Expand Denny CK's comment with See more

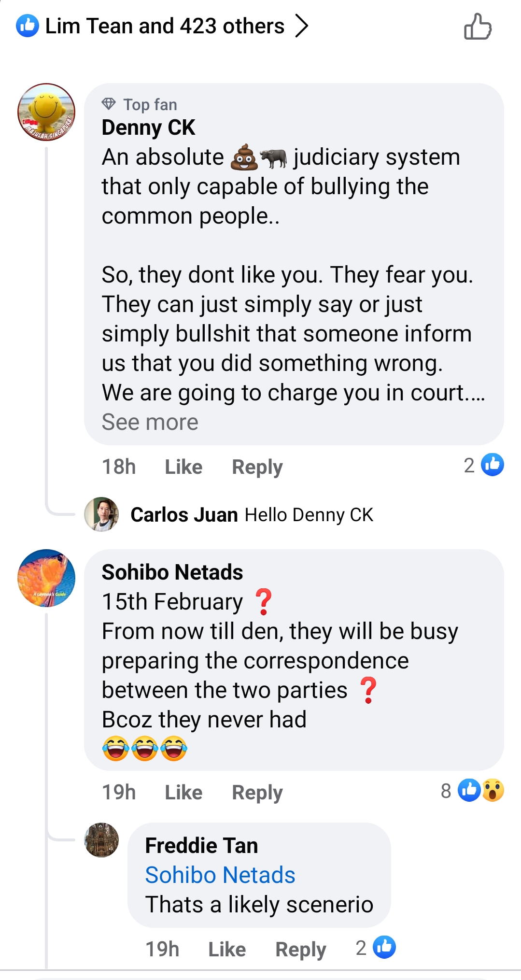[x=150, y=422]
